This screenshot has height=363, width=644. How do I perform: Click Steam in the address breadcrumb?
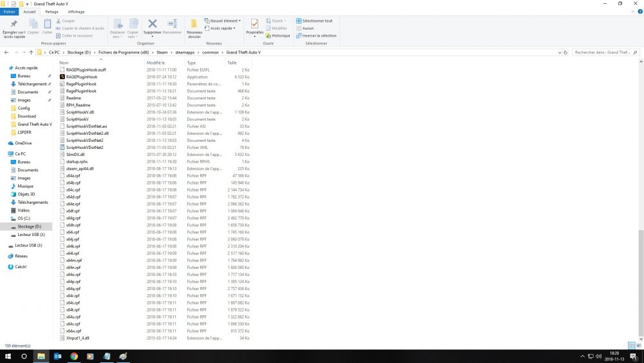coord(162,53)
